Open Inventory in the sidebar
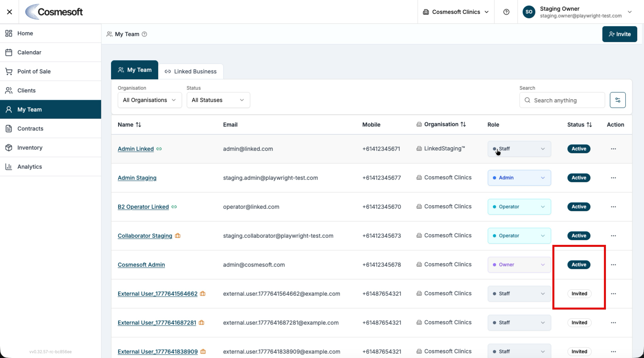This screenshot has height=358, width=644. pyautogui.click(x=51, y=148)
